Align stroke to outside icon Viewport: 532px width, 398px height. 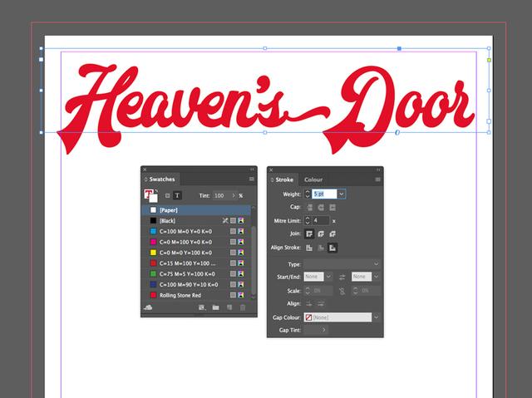point(332,248)
